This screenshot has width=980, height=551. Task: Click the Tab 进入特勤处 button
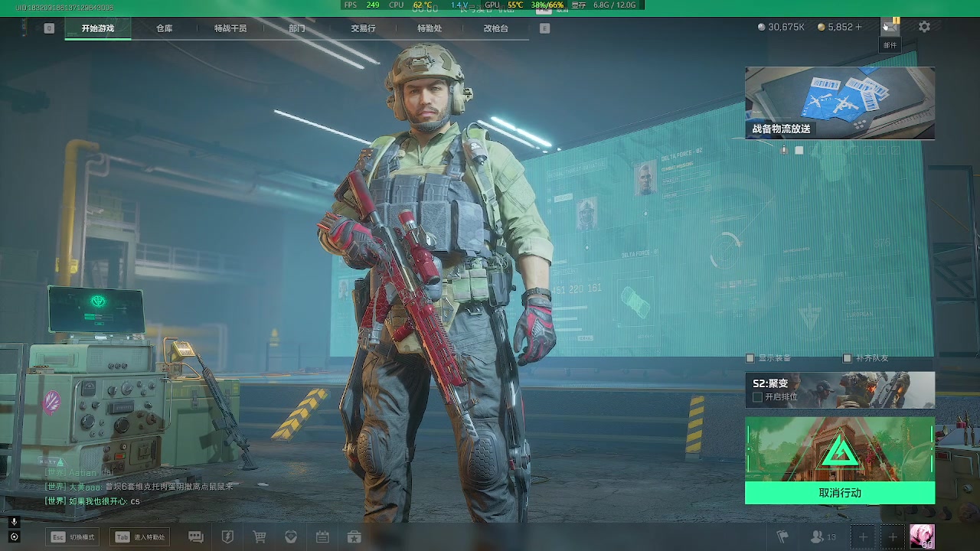pyautogui.click(x=140, y=537)
